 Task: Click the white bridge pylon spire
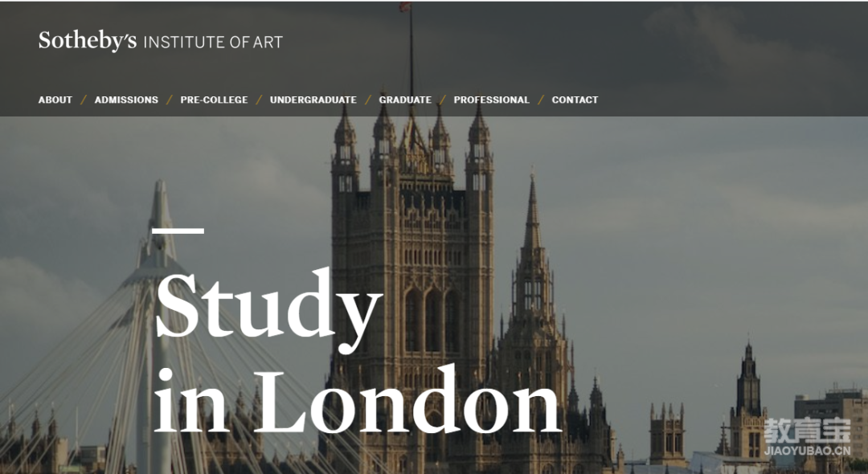161,221
